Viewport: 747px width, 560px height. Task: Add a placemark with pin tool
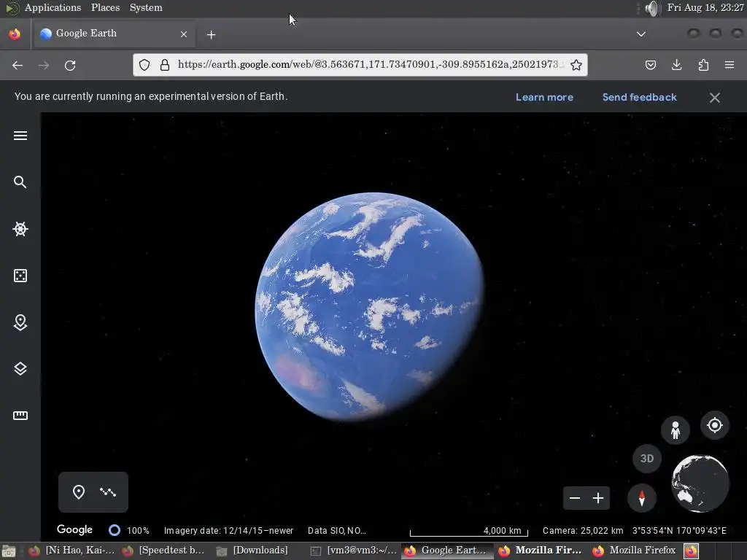click(79, 492)
